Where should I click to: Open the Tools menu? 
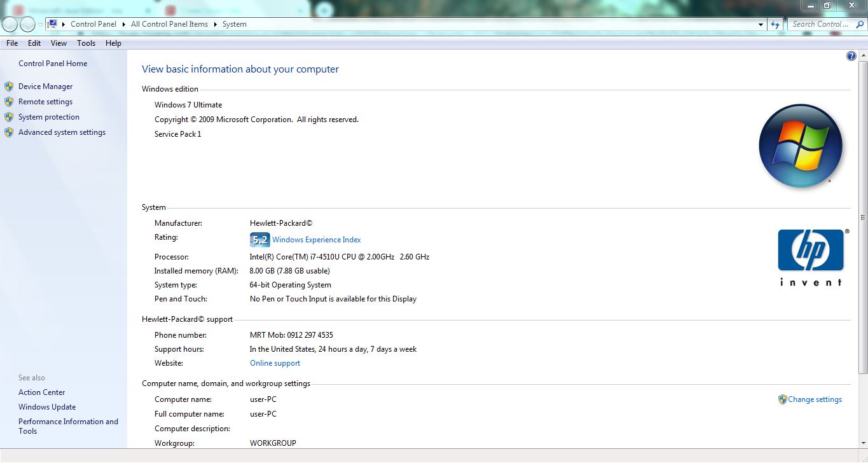[86, 43]
